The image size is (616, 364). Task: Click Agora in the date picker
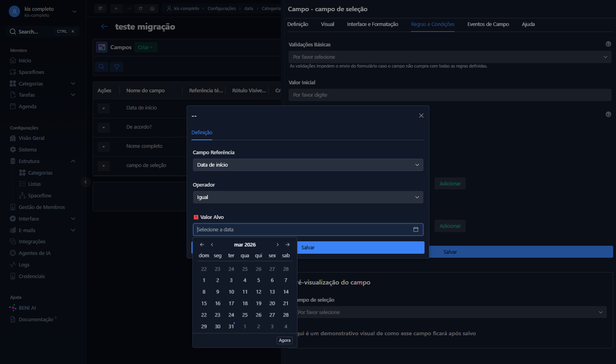285,340
